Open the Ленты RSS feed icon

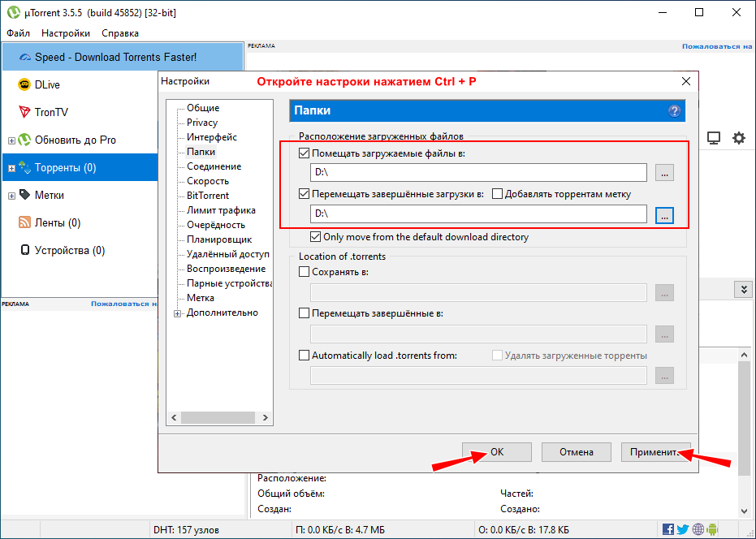pos(24,222)
